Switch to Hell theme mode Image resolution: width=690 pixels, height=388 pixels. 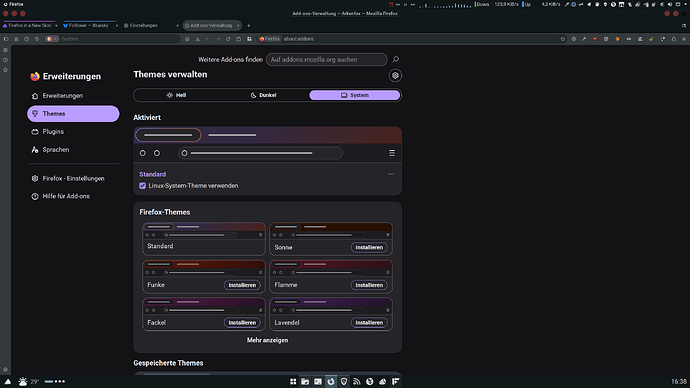point(176,95)
